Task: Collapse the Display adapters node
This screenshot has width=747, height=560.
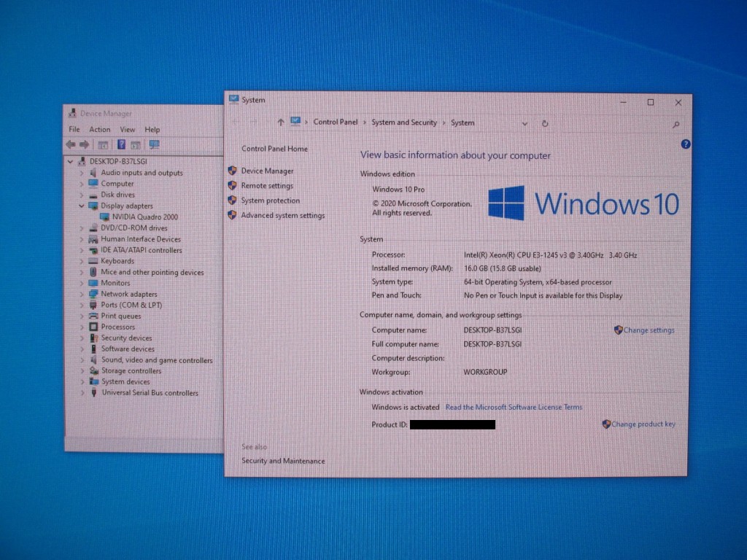Action: [82, 206]
